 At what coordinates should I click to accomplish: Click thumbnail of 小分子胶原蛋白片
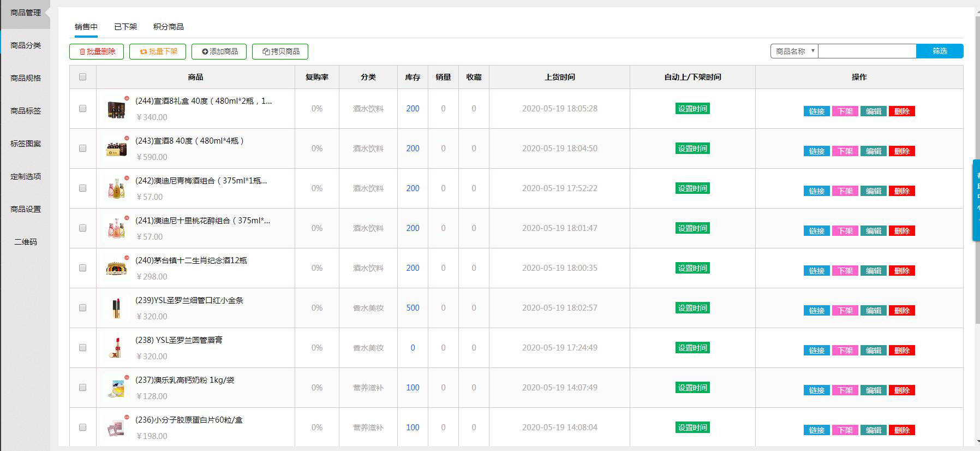[116, 428]
